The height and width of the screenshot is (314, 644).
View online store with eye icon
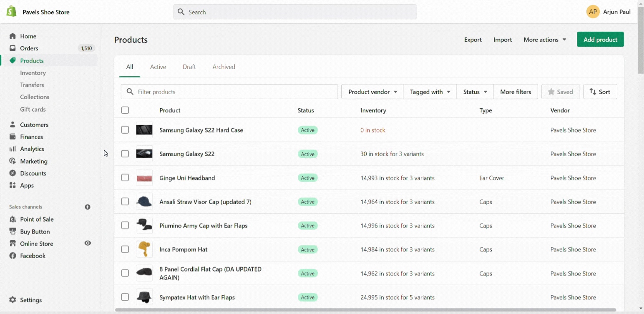pyautogui.click(x=88, y=243)
